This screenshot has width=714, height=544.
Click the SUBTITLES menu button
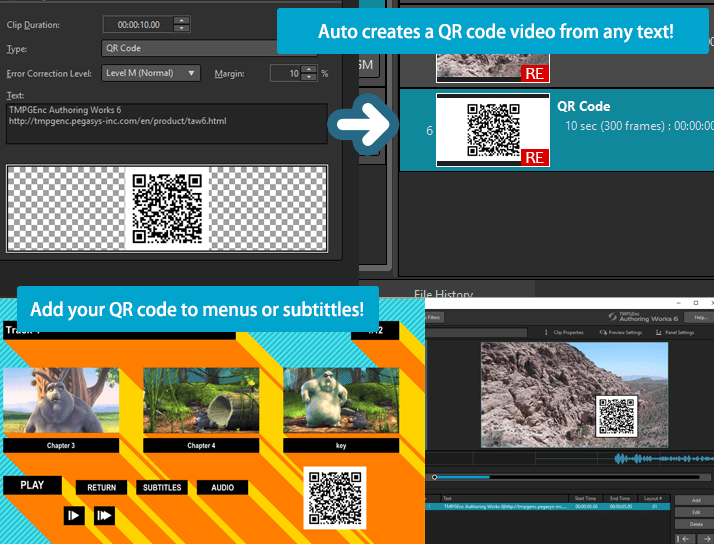(162, 488)
